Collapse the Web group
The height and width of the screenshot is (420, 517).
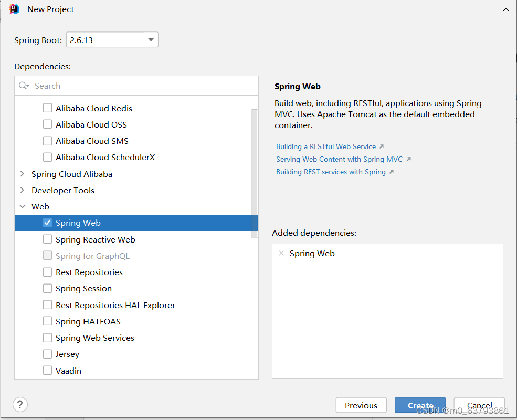pyautogui.click(x=23, y=206)
